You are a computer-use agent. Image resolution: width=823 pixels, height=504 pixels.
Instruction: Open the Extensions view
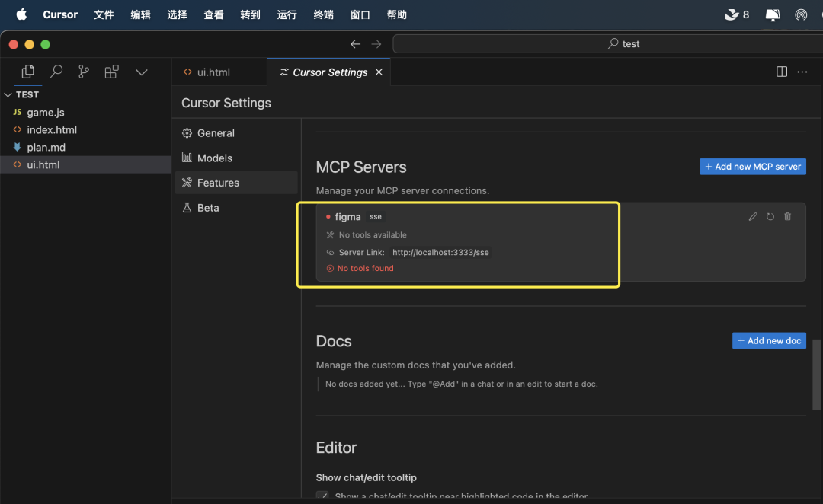click(x=113, y=71)
